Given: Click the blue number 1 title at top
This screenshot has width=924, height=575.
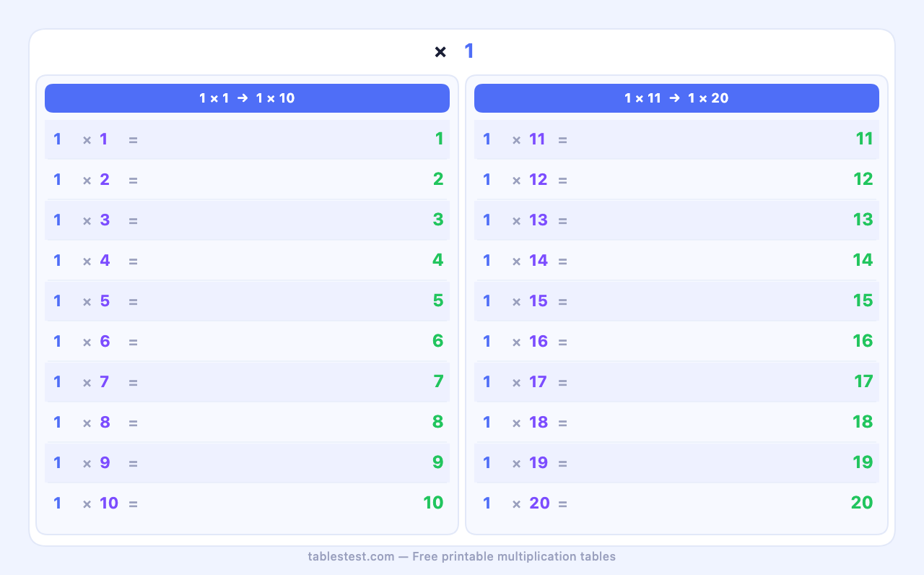Looking at the screenshot, I should (x=469, y=51).
